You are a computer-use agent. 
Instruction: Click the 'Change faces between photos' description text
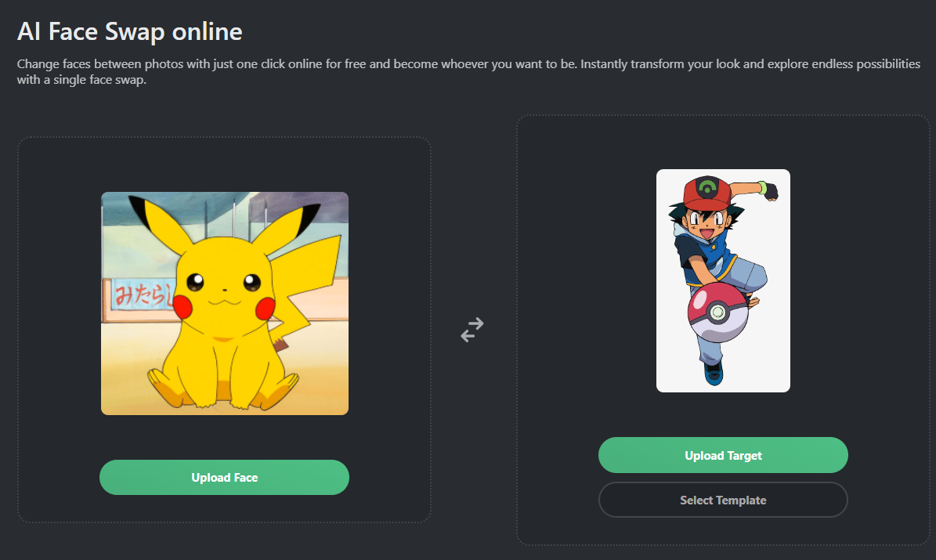click(468, 71)
